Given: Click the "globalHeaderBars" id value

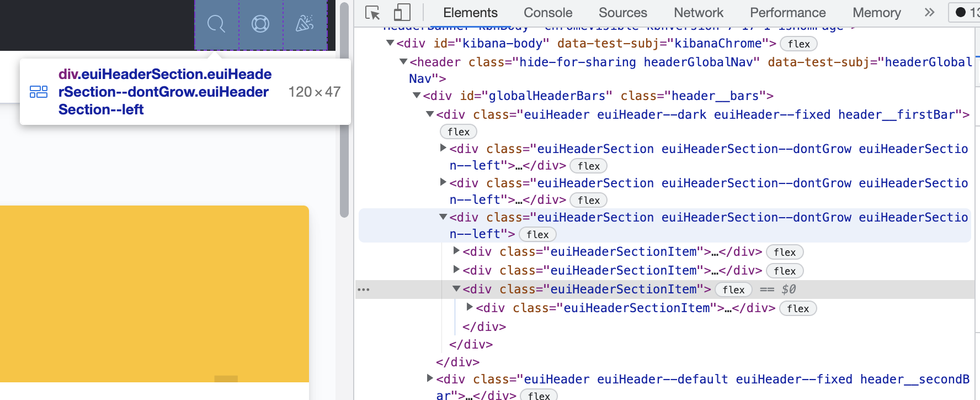Looking at the screenshot, I should point(547,96).
